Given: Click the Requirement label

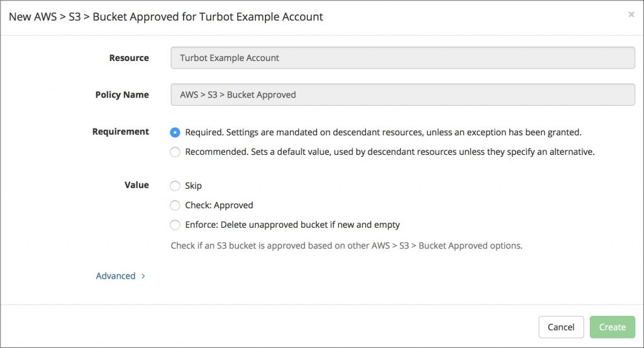Looking at the screenshot, I should click(120, 132).
